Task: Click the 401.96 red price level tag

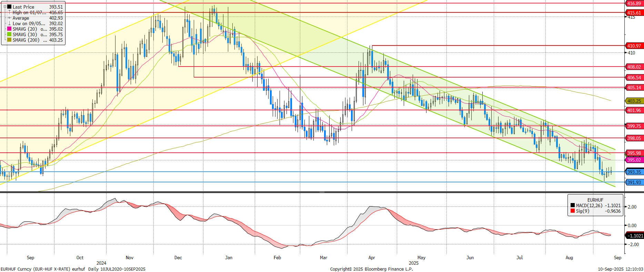Action: (634, 110)
